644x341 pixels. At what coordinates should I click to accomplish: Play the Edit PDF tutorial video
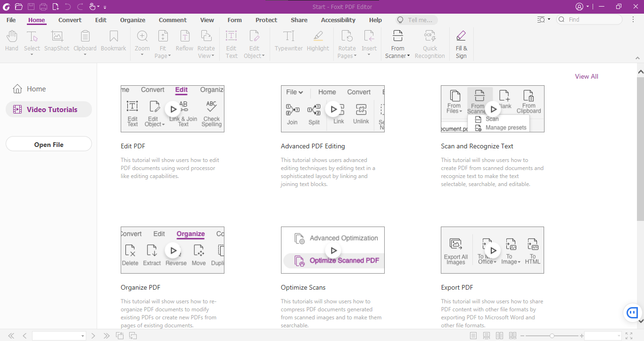pos(173,109)
